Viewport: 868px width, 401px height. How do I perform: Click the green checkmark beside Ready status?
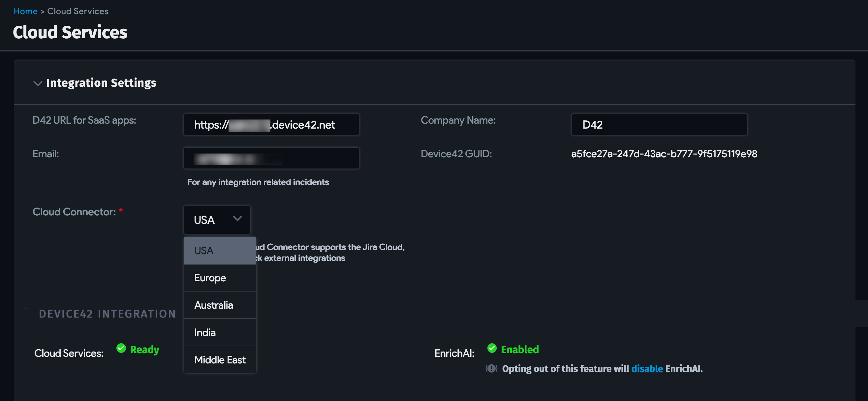(122, 348)
